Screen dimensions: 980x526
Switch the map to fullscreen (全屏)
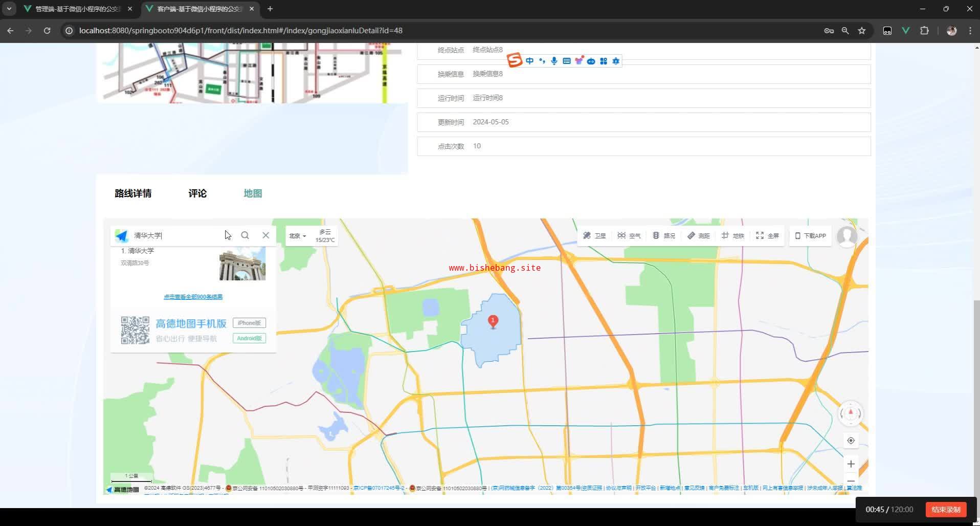point(767,236)
